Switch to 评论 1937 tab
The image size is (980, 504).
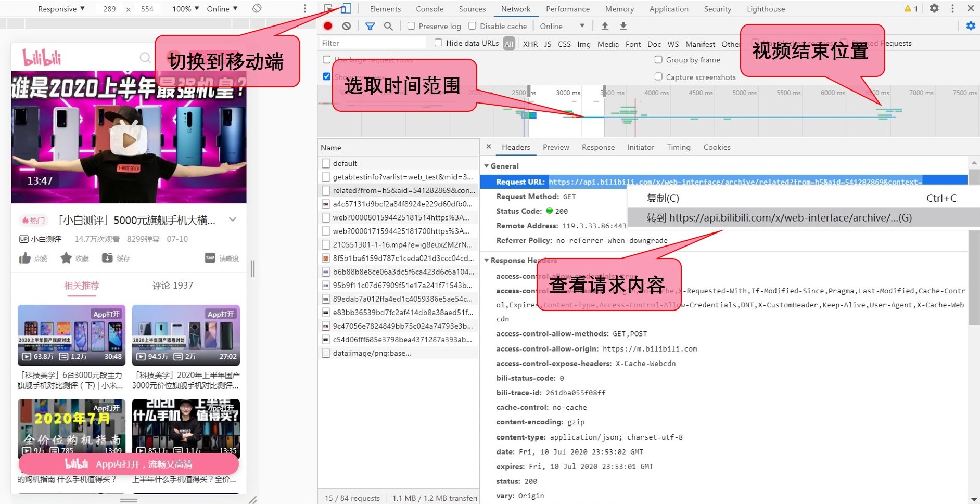tap(172, 286)
